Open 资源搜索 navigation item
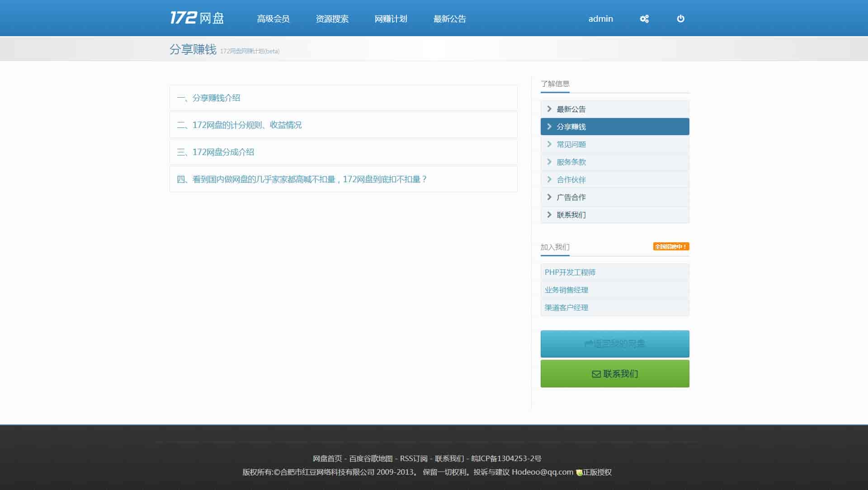 point(332,19)
